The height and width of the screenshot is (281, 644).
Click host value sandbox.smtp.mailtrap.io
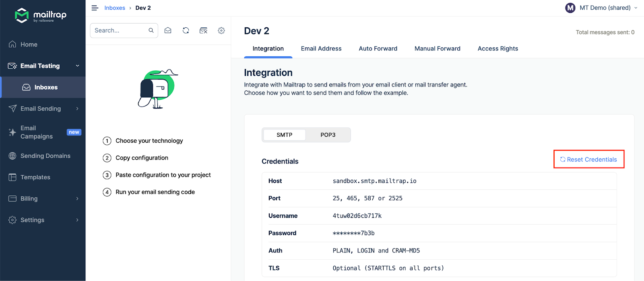pos(375,181)
